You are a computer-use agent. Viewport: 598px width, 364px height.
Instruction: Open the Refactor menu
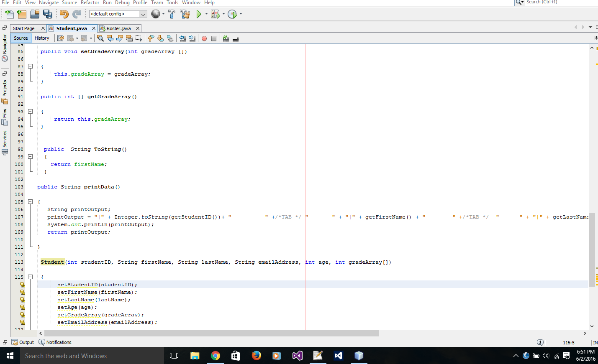pyautogui.click(x=90, y=3)
